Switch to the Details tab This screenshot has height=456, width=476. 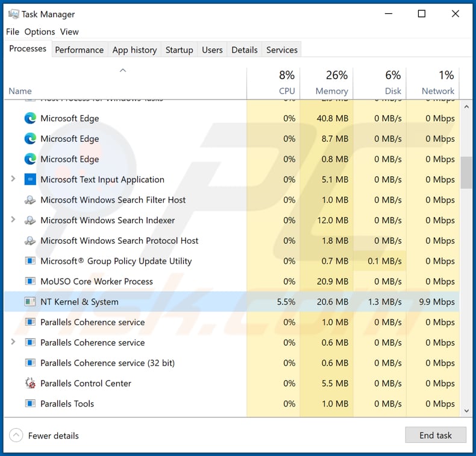coord(245,50)
